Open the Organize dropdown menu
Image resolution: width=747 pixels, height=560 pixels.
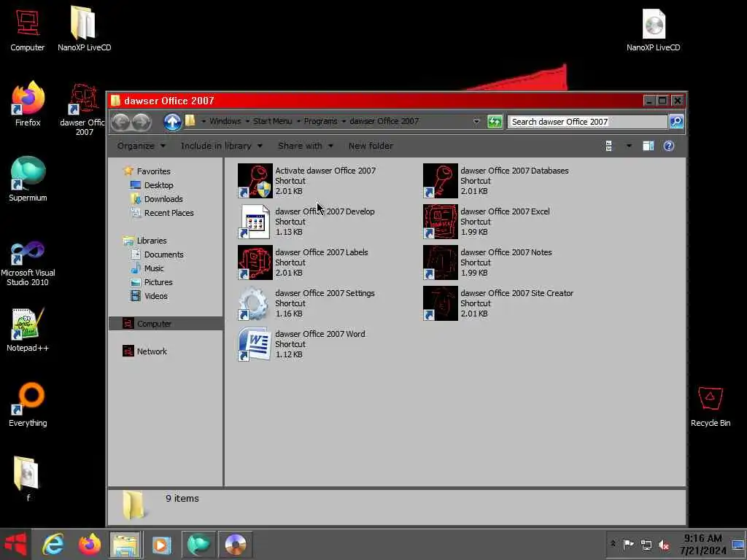pyautogui.click(x=142, y=146)
